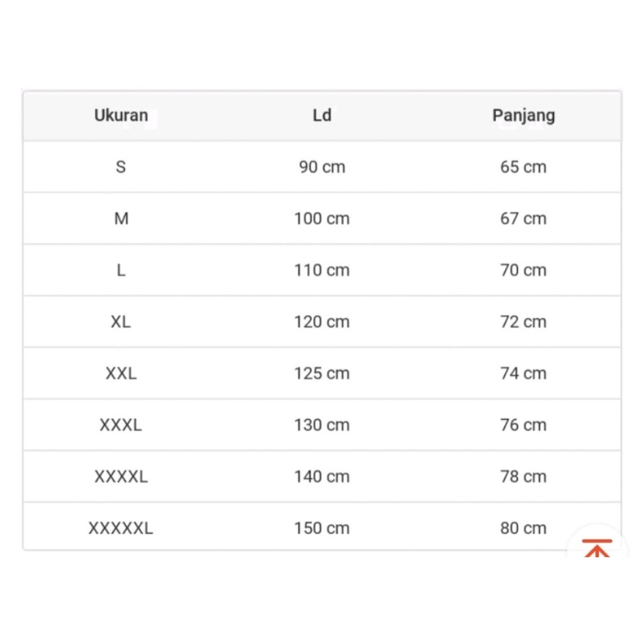The height and width of the screenshot is (644, 644).
Task: Click the 78 cm Panjang value
Action: [523, 477]
